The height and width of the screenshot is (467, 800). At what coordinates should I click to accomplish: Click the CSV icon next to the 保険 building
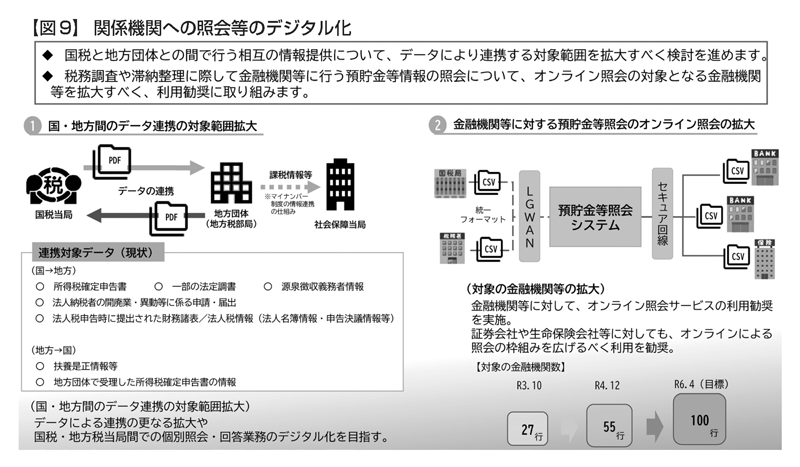coord(736,257)
